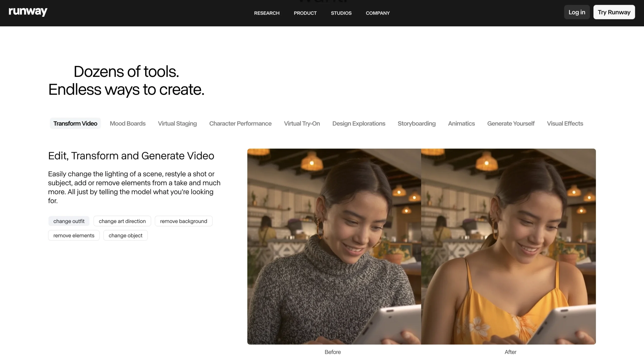Switch to the Mood Boards tab
Screen dimensions: 644x362
point(128,123)
